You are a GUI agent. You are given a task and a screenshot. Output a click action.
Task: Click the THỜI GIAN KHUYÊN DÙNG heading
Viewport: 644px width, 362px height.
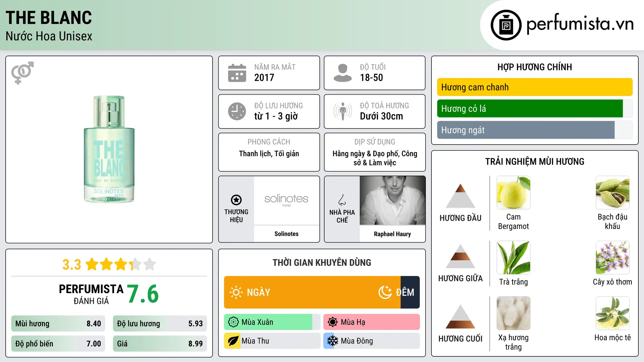tap(322, 262)
